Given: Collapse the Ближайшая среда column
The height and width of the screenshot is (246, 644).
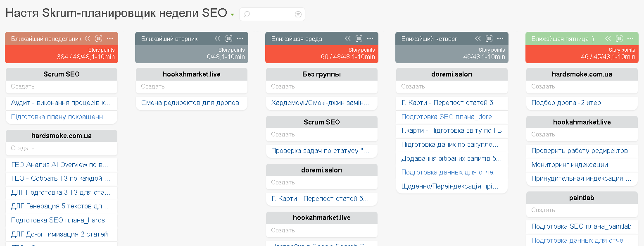Looking at the screenshot, I should 348,38.
